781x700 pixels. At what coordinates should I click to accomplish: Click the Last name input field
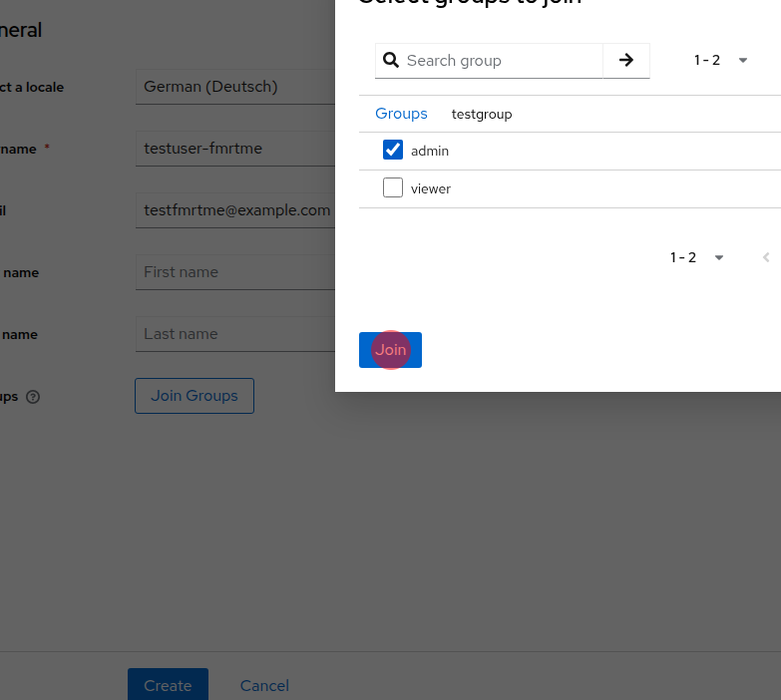[235, 334]
